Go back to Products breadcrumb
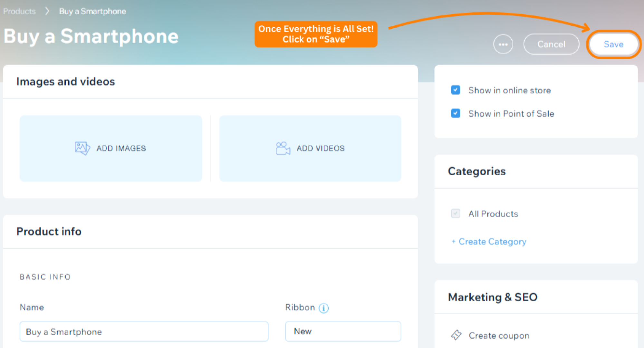 tap(19, 11)
